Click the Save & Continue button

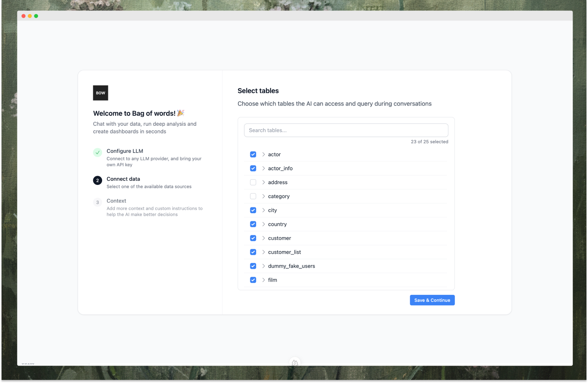click(432, 300)
